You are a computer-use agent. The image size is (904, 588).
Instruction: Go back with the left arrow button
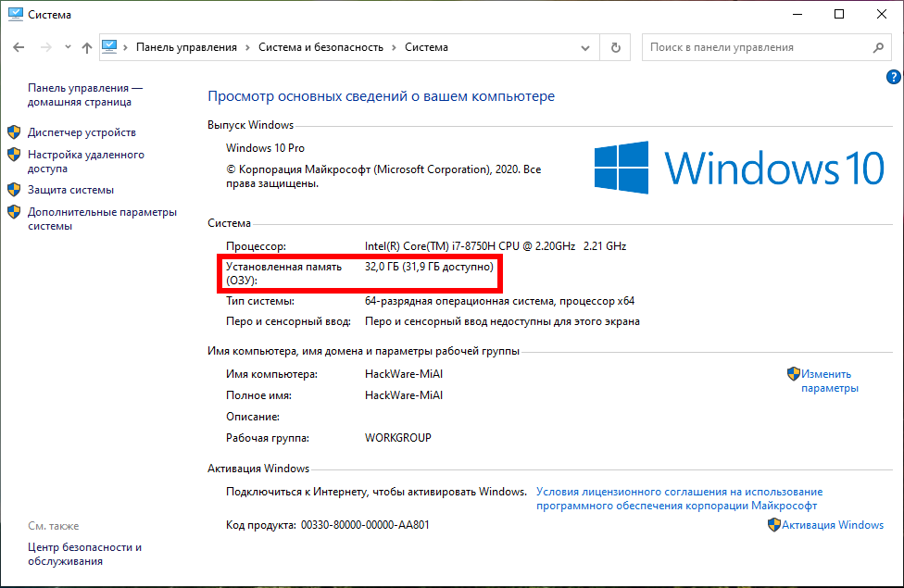pyautogui.click(x=19, y=48)
